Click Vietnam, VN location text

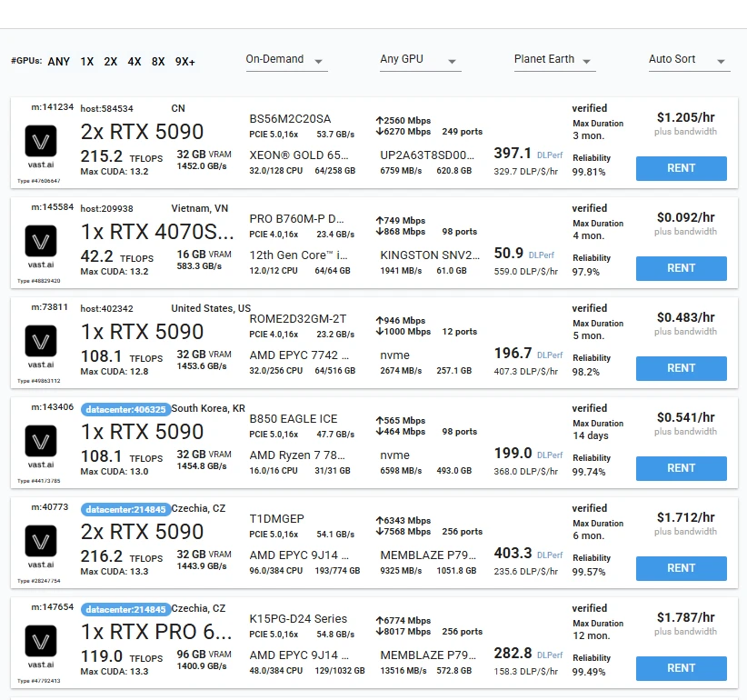point(200,209)
